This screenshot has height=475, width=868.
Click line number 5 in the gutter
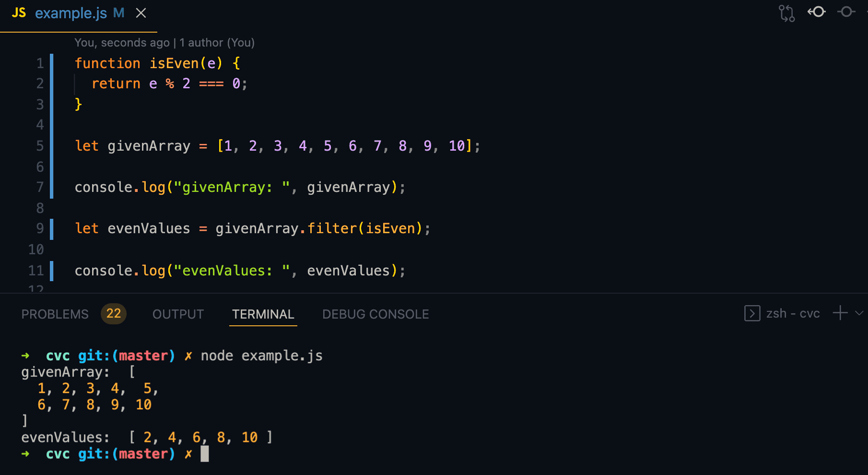[x=39, y=146]
